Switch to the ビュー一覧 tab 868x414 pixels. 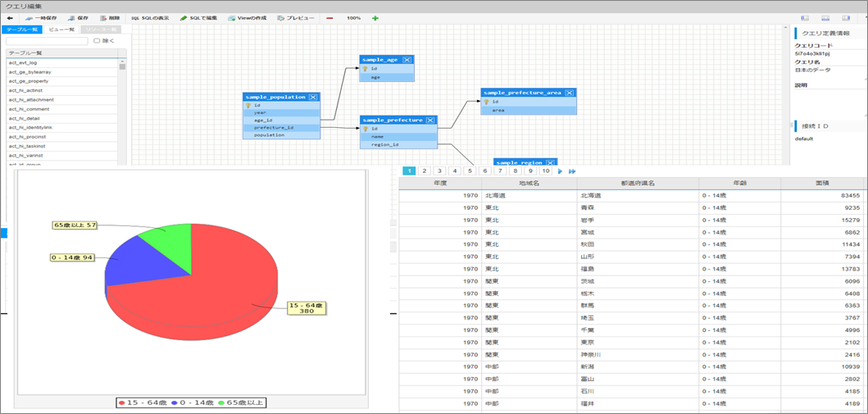(x=61, y=30)
